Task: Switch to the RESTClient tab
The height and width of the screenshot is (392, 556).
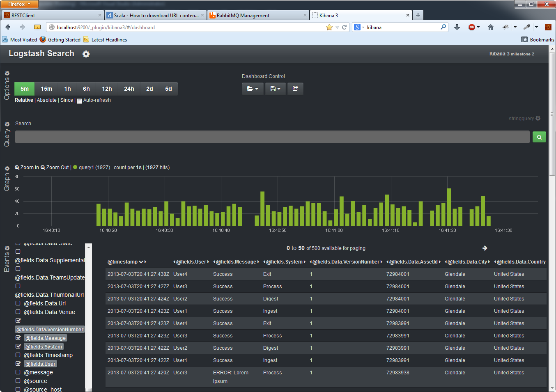Action: coord(53,15)
